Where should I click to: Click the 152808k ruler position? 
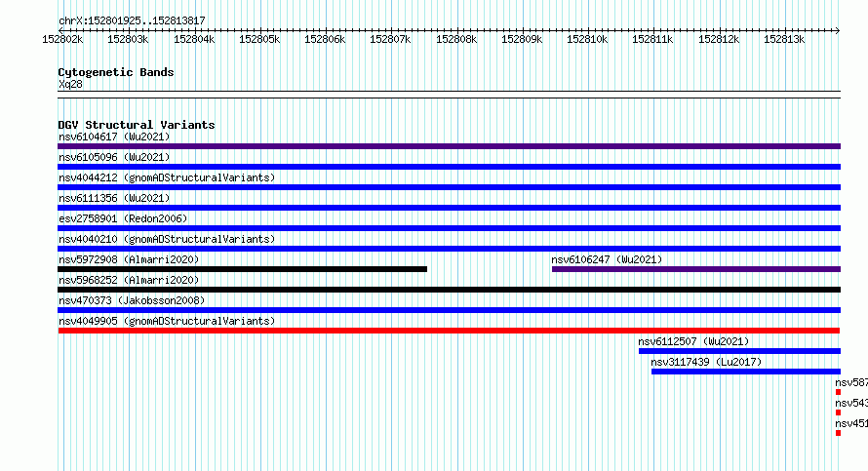pyautogui.click(x=456, y=39)
